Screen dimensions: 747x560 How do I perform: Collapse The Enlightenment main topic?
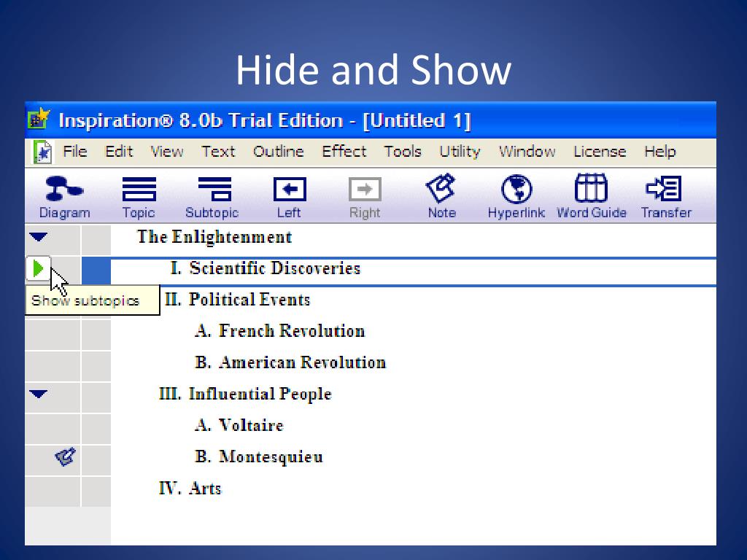(39, 237)
